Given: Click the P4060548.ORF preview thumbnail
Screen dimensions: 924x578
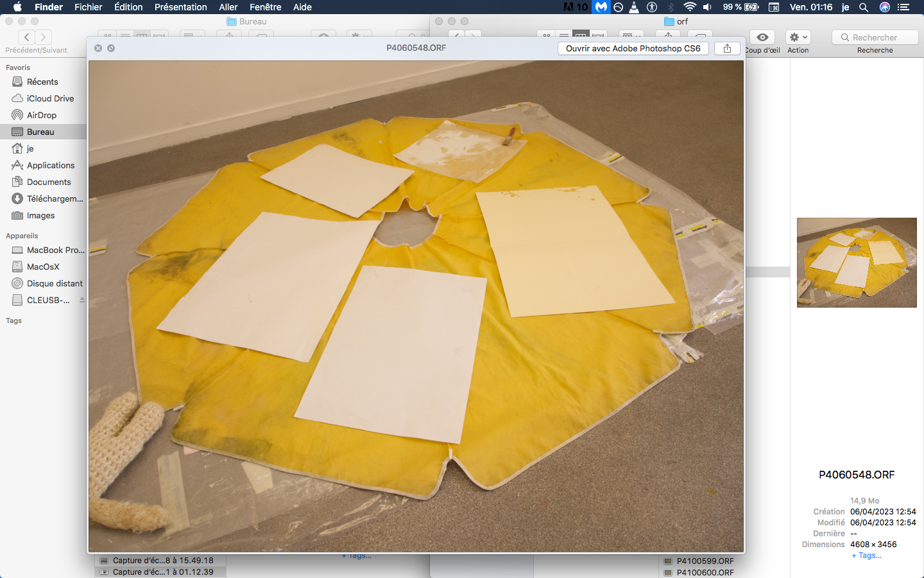Looking at the screenshot, I should [x=857, y=262].
